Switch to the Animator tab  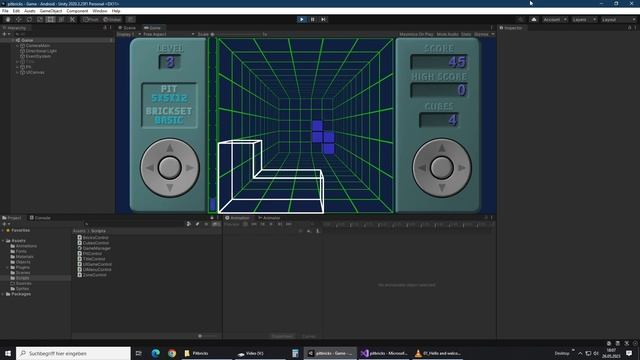[269, 218]
